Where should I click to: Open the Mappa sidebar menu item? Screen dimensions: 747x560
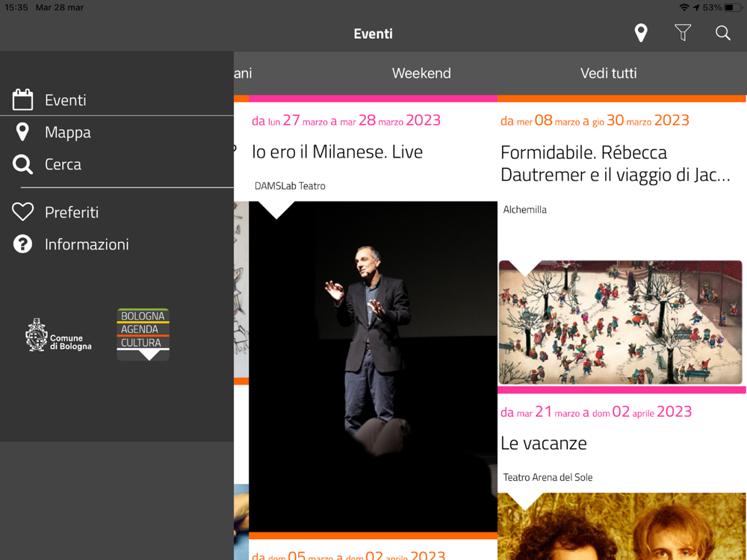117,132
